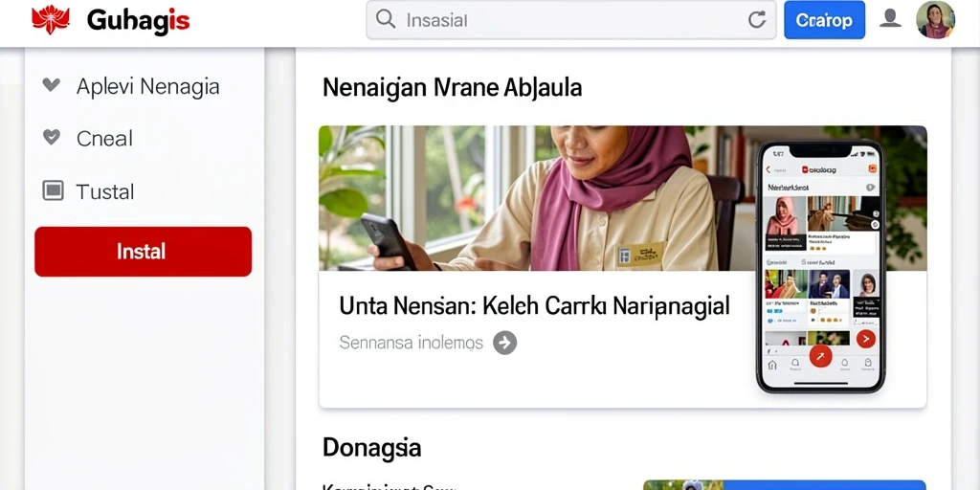Open the profile avatar photo
Screen dimensions: 980x490
click(x=935, y=19)
